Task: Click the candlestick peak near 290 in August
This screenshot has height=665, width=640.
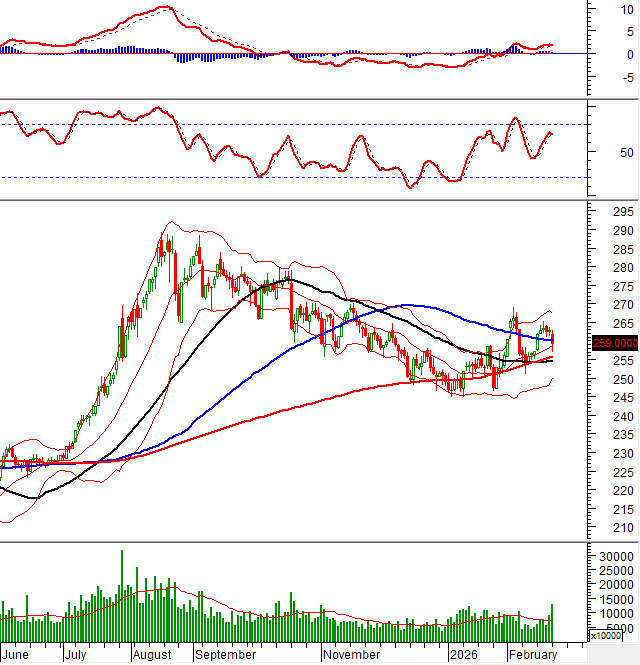Action: (167, 240)
